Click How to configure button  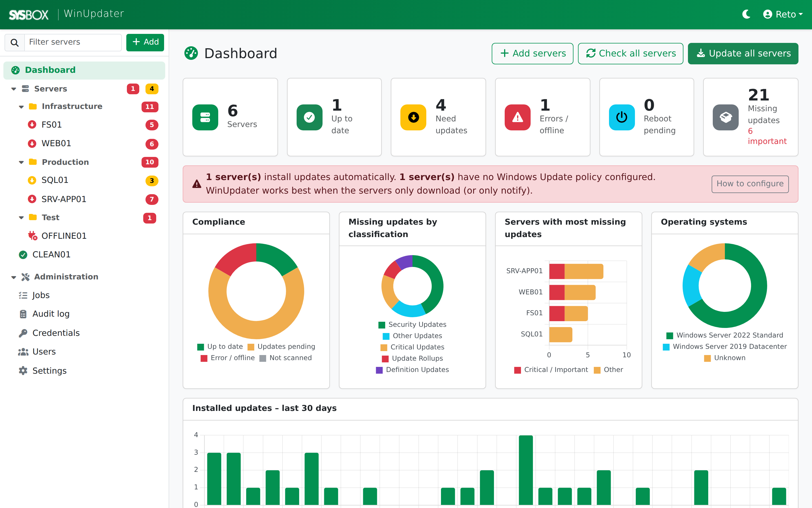pyautogui.click(x=750, y=184)
